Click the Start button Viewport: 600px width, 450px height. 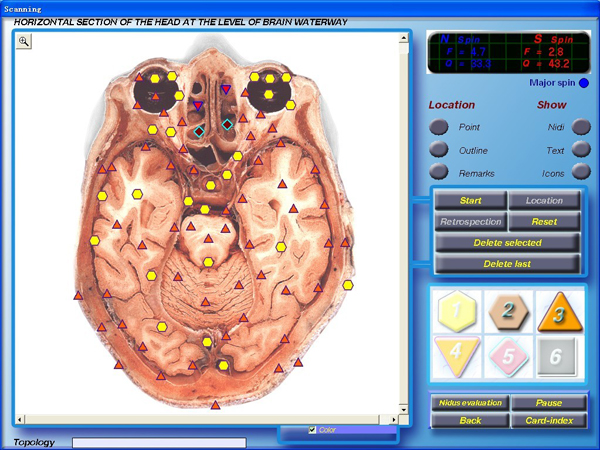coord(470,201)
